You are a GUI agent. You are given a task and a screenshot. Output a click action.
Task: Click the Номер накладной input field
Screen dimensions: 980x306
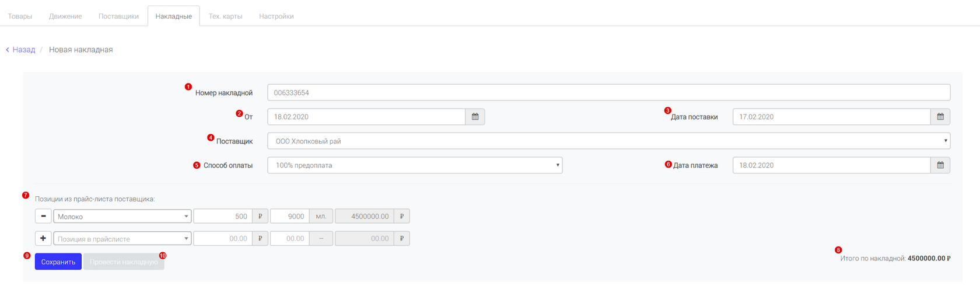point(608,92)
